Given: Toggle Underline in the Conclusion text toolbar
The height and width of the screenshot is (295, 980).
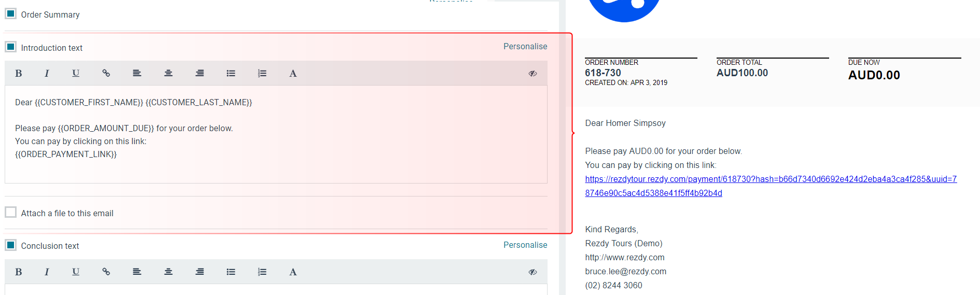Looking at the screenshot, I should 76,272.
